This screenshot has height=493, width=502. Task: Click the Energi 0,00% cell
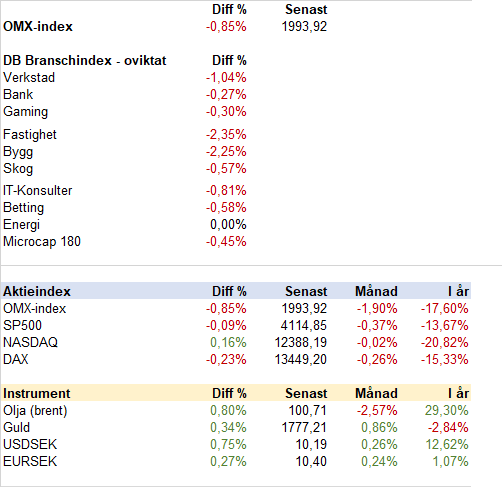pyautogui.click(x=228, y=225)
